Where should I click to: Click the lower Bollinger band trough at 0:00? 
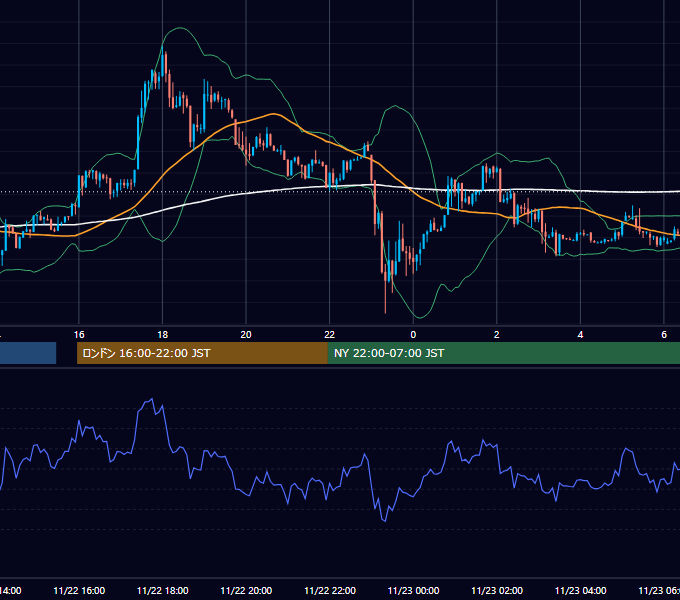(x=418, y=317)
